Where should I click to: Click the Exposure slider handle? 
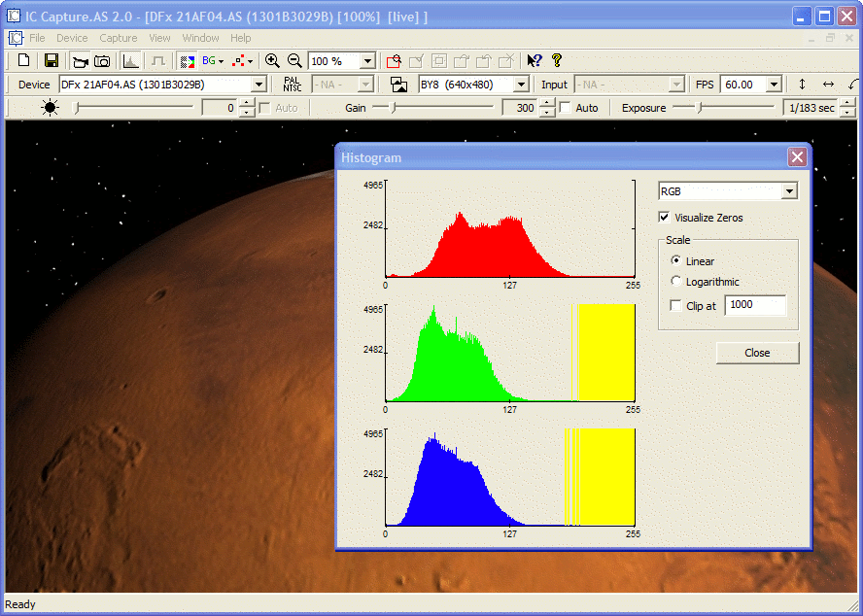(x=698, y=108)
